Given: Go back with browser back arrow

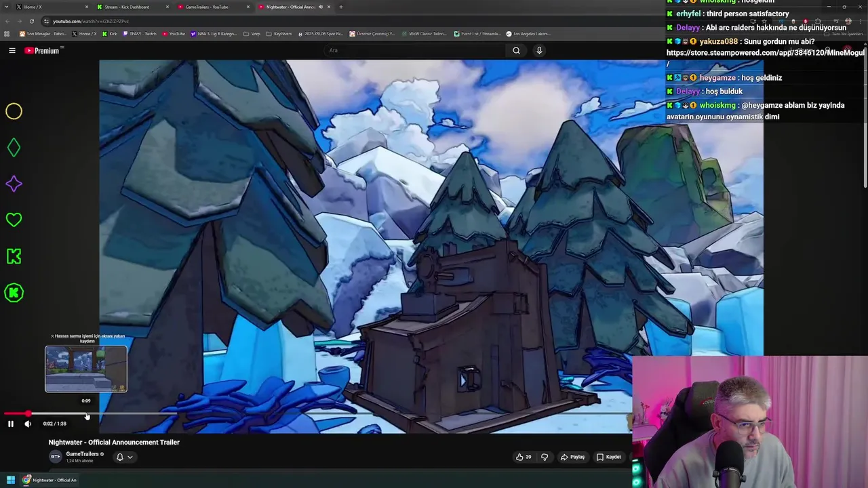Looking at the screenshot, I should [x=7, y=21].
